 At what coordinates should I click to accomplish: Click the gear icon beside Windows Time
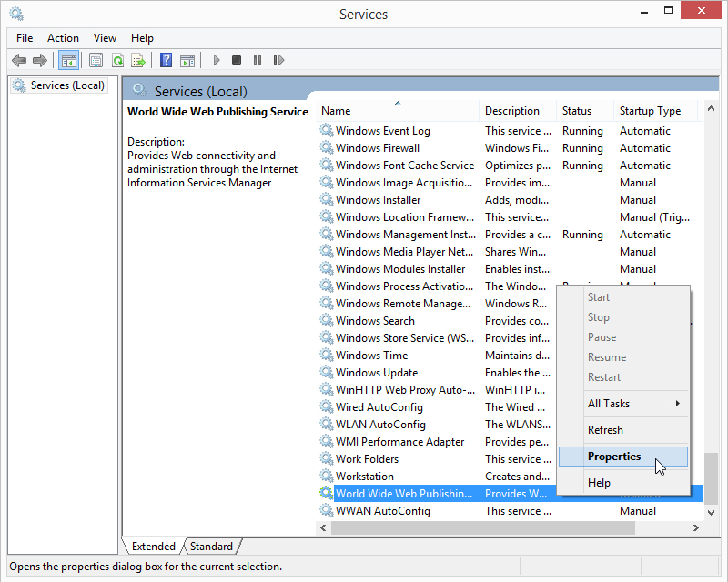pos(327,355)
